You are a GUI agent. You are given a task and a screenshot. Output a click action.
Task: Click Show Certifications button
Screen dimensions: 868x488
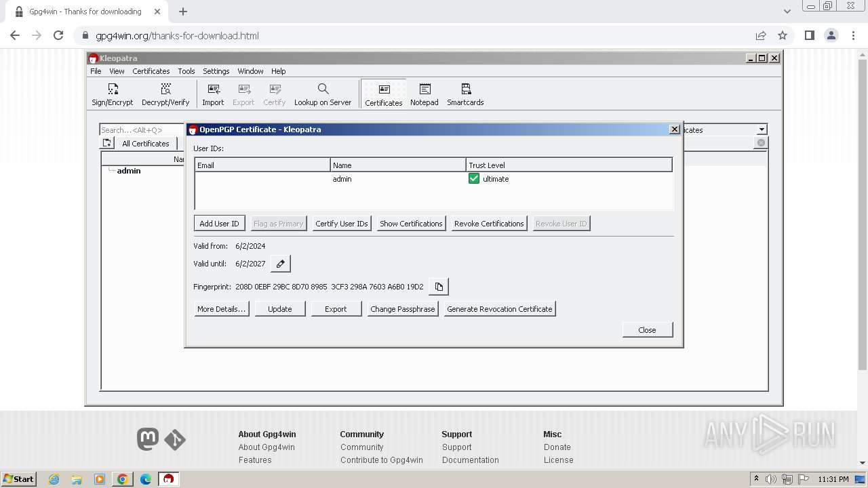coord(411,224)
